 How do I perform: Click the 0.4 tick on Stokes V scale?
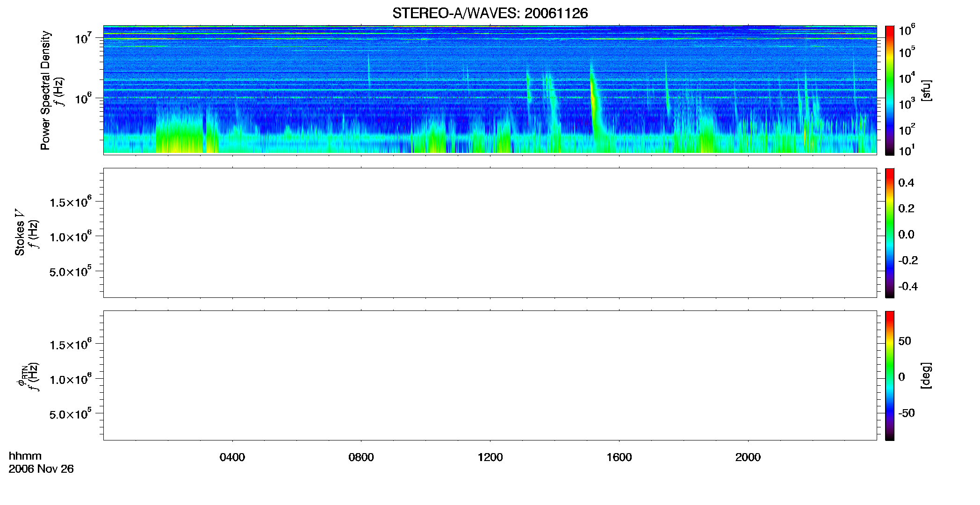point(906,183)
